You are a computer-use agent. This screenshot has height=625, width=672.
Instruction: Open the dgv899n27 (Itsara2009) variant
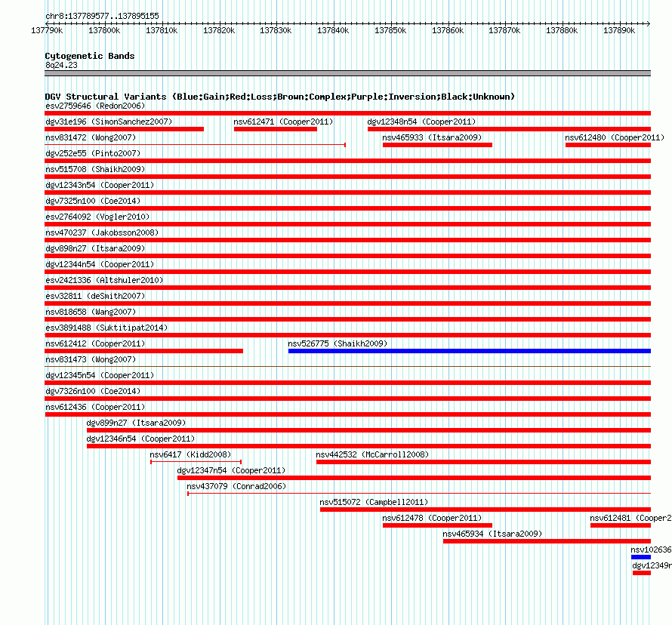point(136,423)
